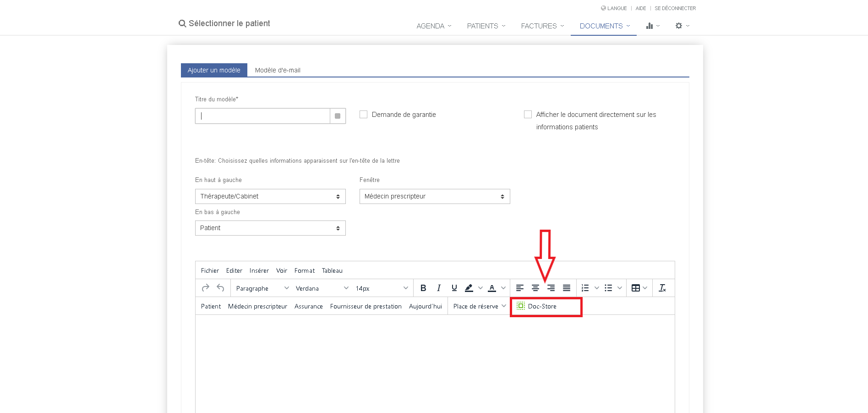Click the clear formatting icon
The image size is (868, 413).
point(662,288)
